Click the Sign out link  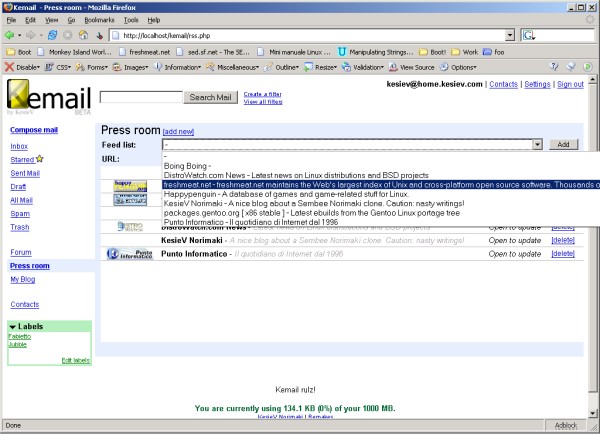(570, 84)
